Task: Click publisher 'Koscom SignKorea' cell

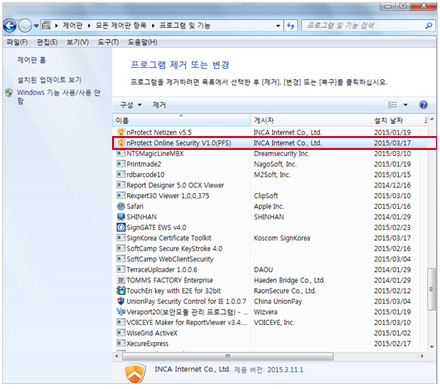Action: (x=282, y=238)
